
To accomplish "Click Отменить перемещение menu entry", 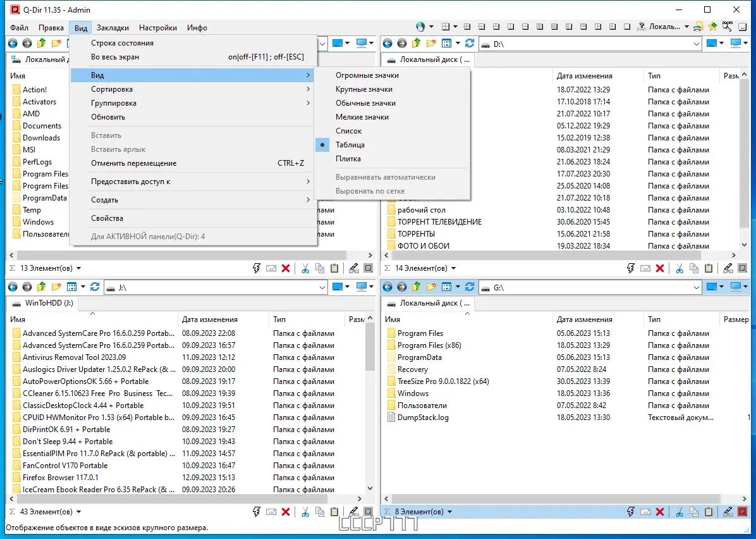I will tap(193, 163).
